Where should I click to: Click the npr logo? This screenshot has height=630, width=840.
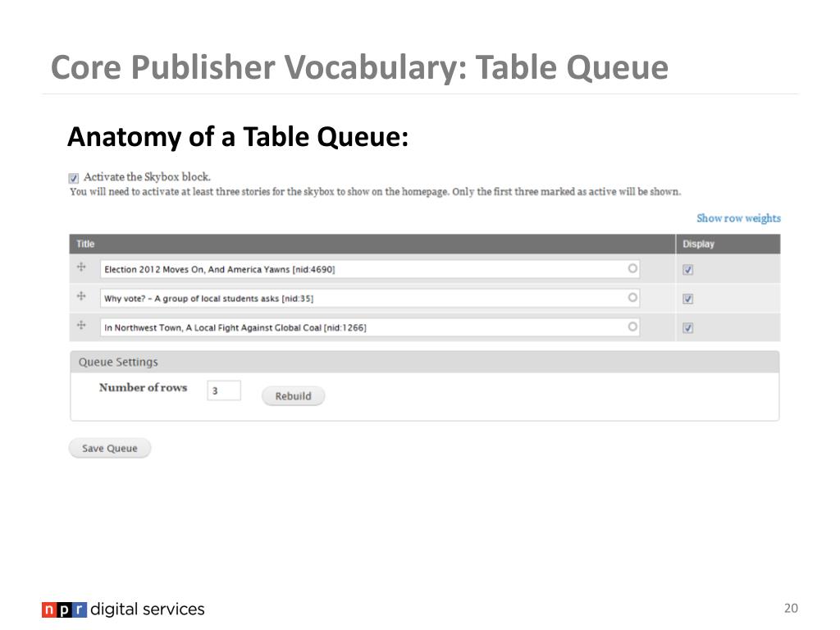[x=64, y=609]
